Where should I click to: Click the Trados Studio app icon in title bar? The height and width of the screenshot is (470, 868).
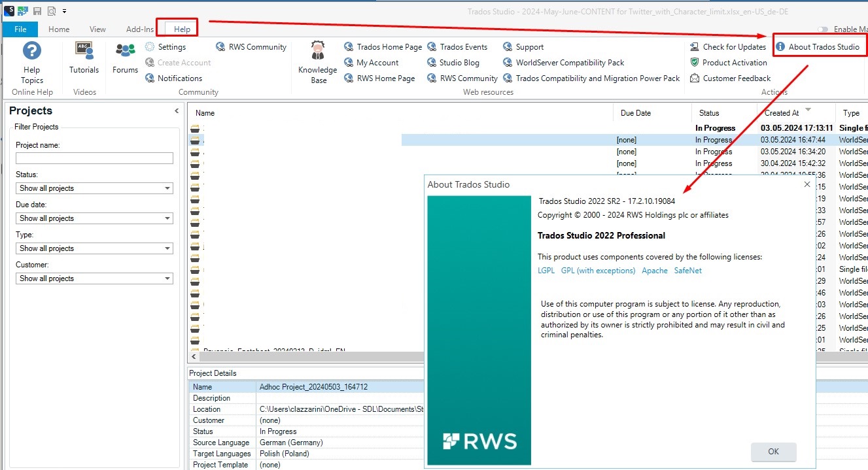[x=9, y=10]
